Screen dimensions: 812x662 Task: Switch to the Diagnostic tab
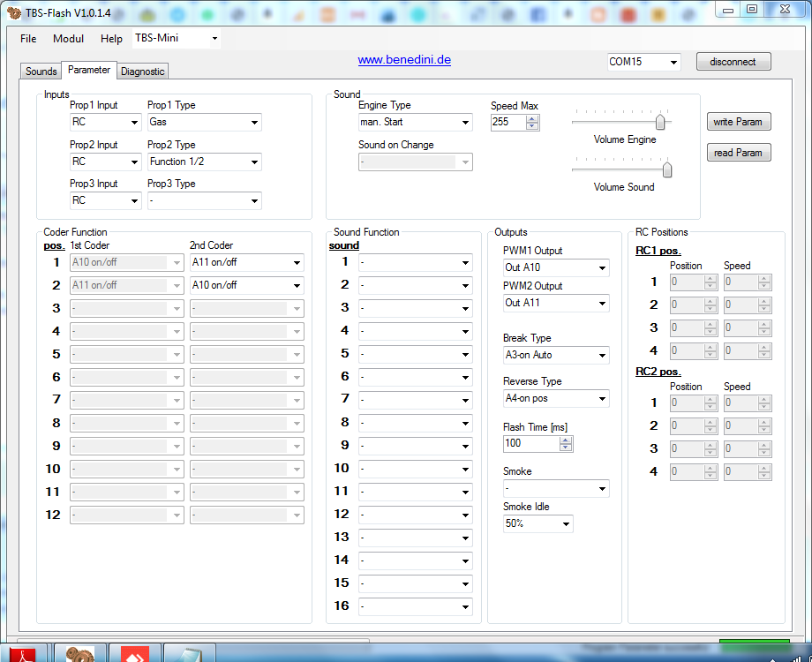coord(142,71)
